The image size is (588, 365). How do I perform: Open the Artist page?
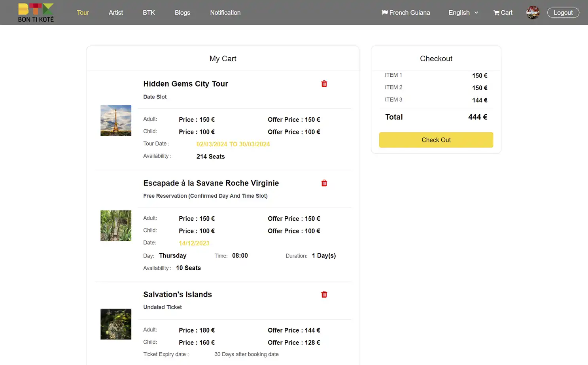point(116,12)
